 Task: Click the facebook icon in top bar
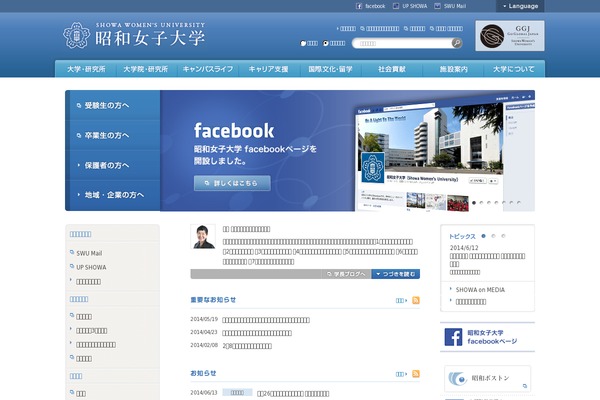(x=359, y=6)
